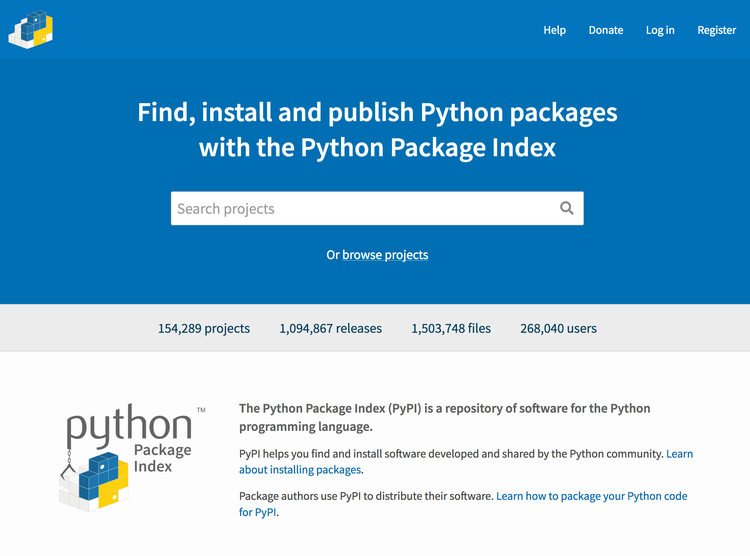Select the 1,094,867 releases statistic

pos(331,328)
